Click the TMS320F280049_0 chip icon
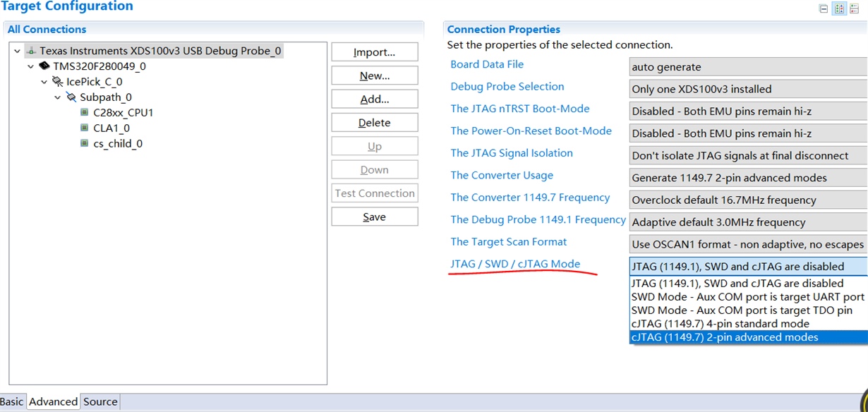This screenshot has width=868, height=412. 44,66
